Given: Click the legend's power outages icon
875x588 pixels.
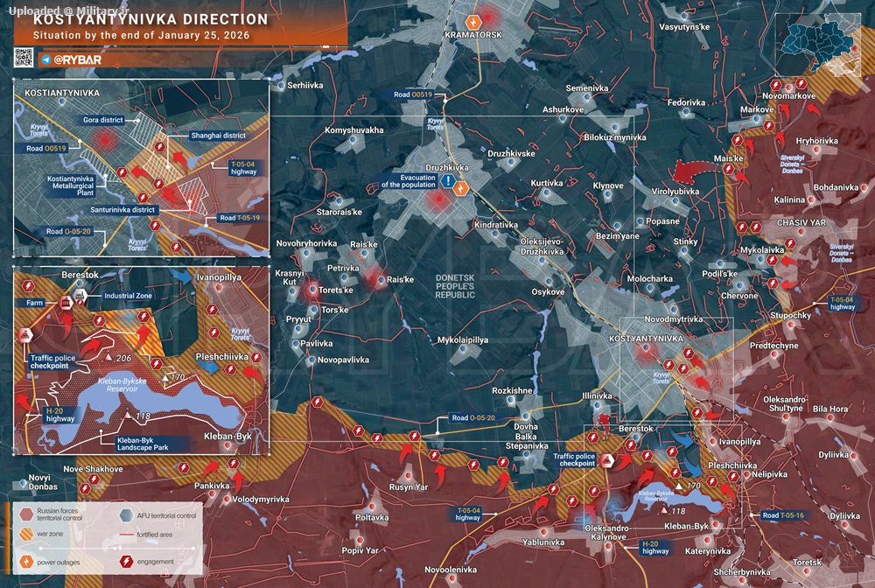Looking at the screenshot, I should point(26,561).
